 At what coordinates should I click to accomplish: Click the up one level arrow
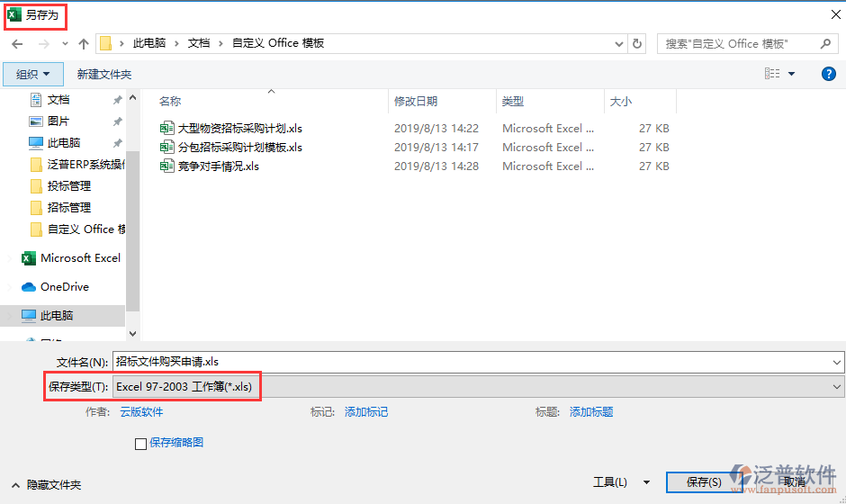pos(84,43)
